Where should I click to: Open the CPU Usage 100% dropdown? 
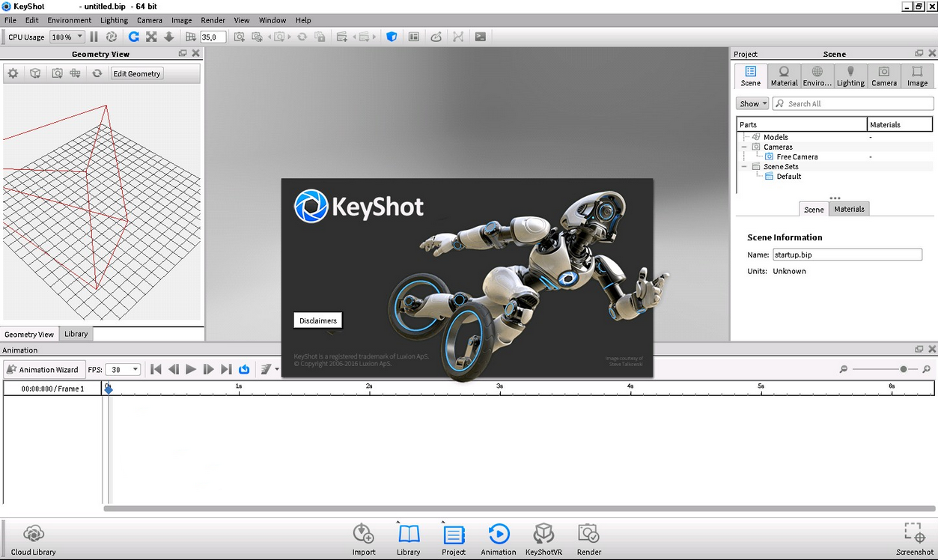[x=67, y=37]
